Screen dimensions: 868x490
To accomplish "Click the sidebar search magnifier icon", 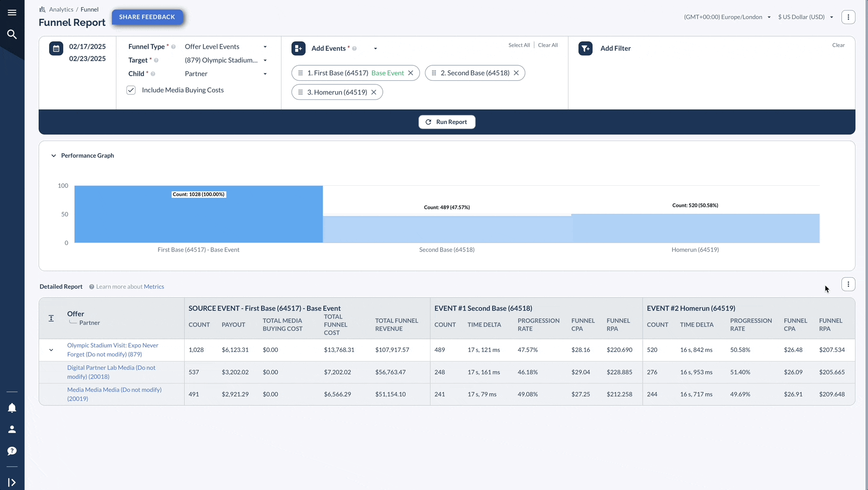I will (x=12, y=34).
